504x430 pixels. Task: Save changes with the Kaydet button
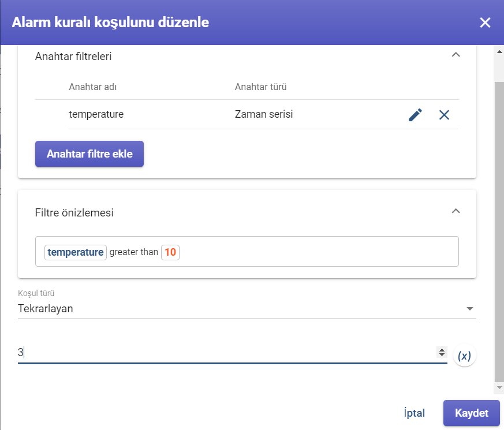click(471, 413)
